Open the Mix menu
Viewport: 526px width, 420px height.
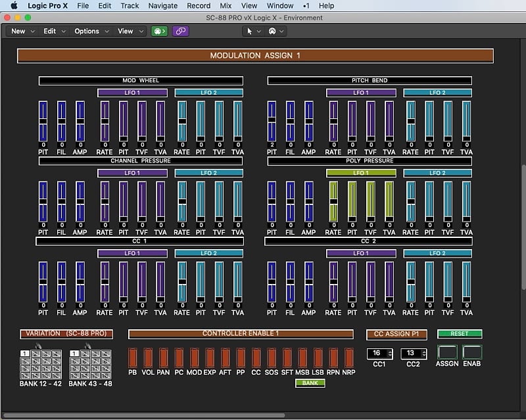[x=226, y=6]
